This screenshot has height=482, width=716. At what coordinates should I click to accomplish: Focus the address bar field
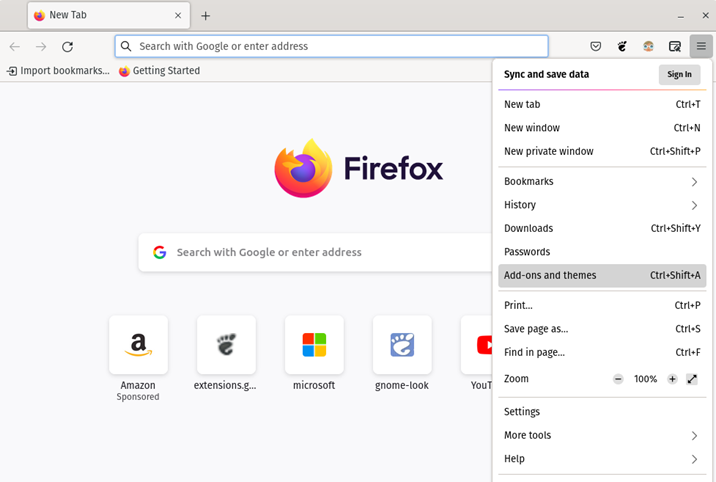coord(332,46)
